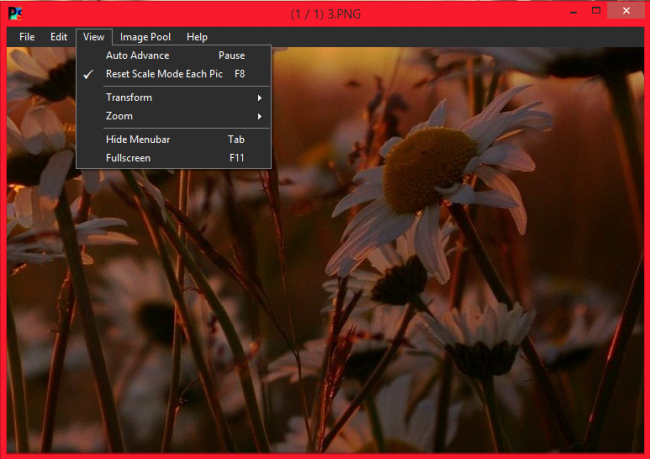650x459 pixels.
Task: Select Hide Menubar option
Action: (174, 139)
